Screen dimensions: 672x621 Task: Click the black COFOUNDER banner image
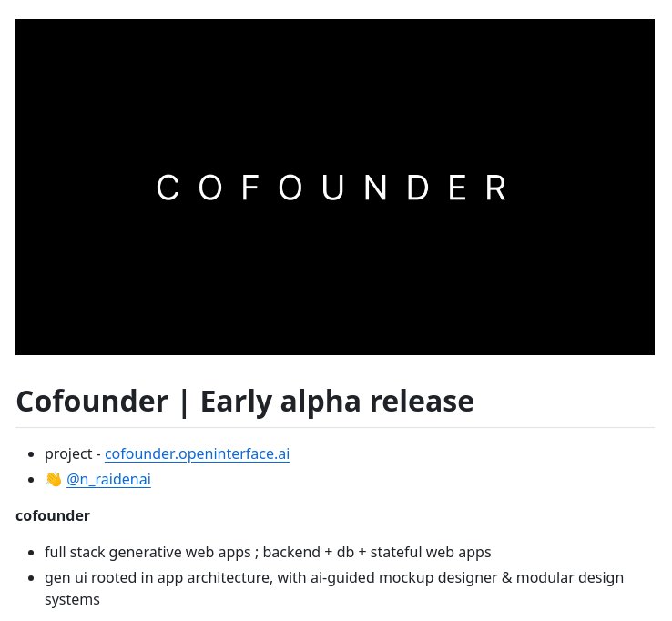[335, 187]
